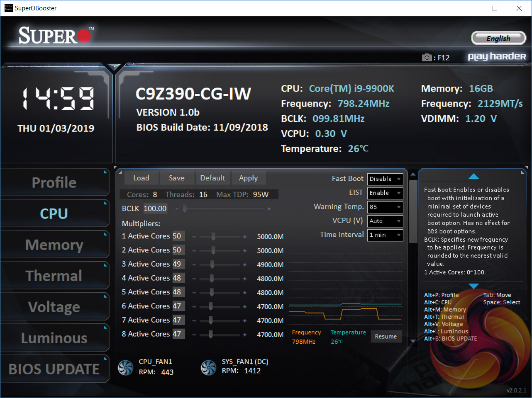532x398 pixels.
Task: Click plus icon for 2 Active Cores multiplier
Action: pos(245,251)
